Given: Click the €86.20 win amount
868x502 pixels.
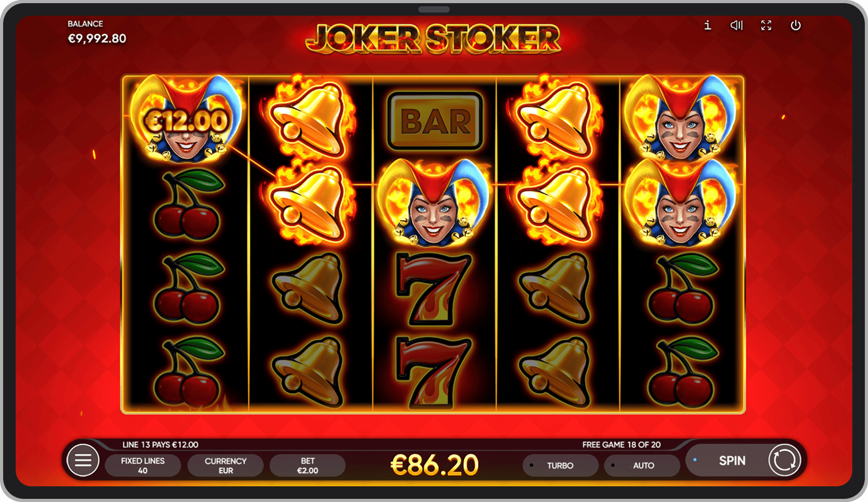Looking at the screenshot, I should click(x=435, y=465).
